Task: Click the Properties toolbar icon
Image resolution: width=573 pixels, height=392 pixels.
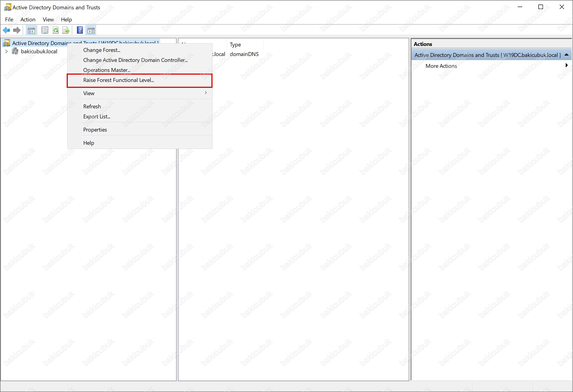Action: click(45, 30)
